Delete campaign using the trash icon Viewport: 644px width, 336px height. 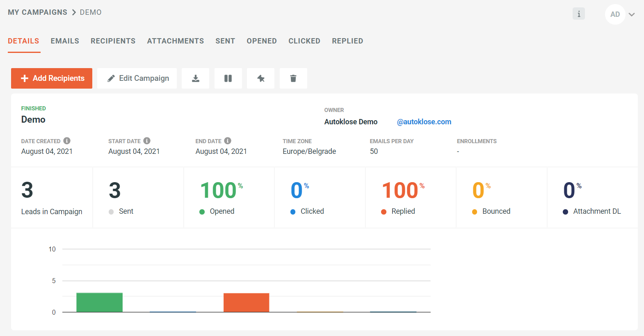293,78
